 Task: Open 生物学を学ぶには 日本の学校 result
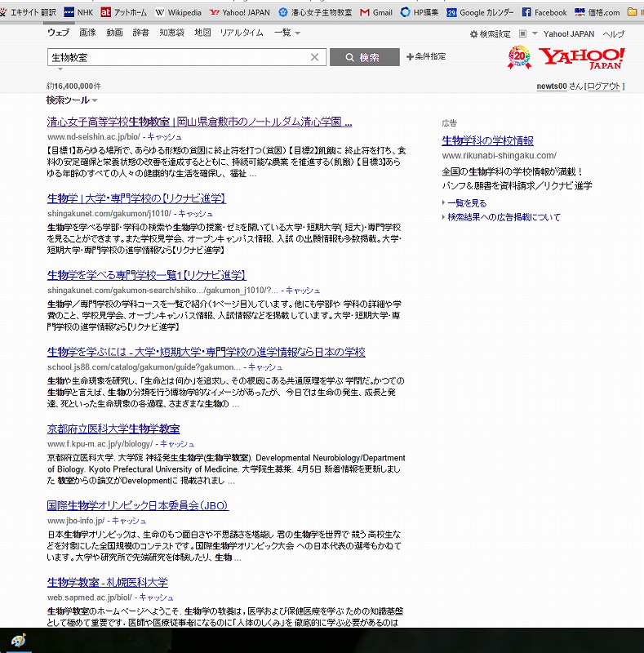(x=207, y=352)
